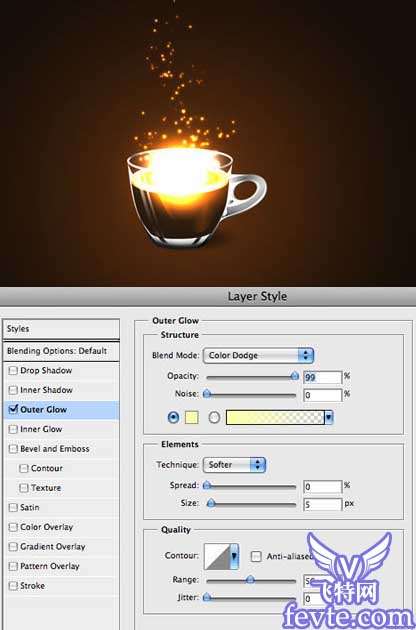Uncheck the Outer Glow effect
Screen dimensions: 416x630
tap(13, 409)
